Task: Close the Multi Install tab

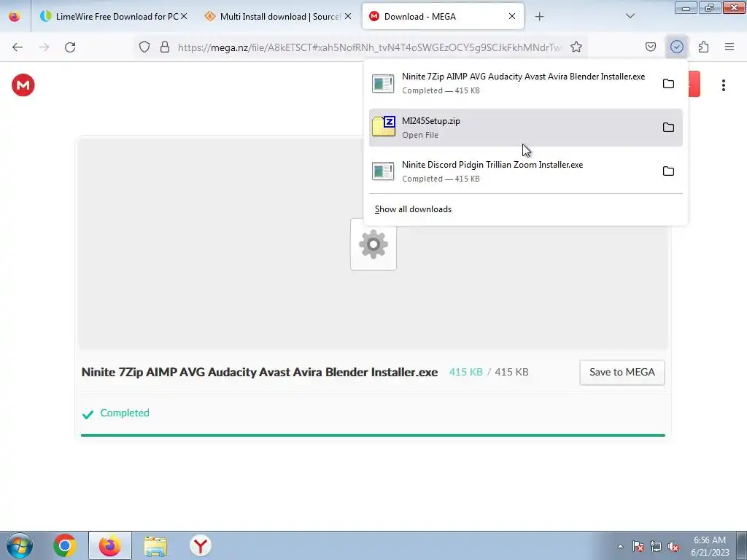Action: (x=348, y=16)
